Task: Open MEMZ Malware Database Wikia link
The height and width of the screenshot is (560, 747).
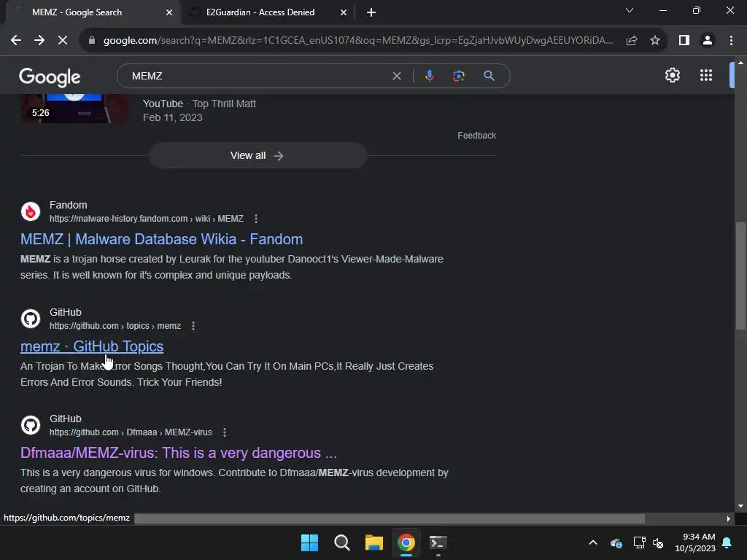Action: tap(161, 239)
